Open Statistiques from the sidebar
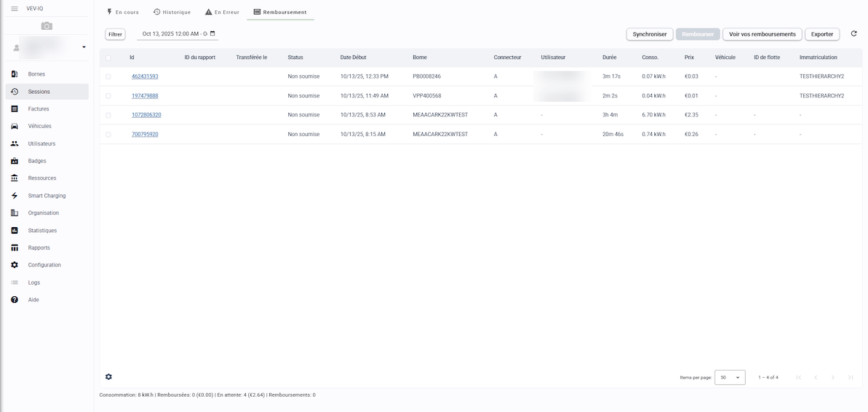 coord(42,231)
